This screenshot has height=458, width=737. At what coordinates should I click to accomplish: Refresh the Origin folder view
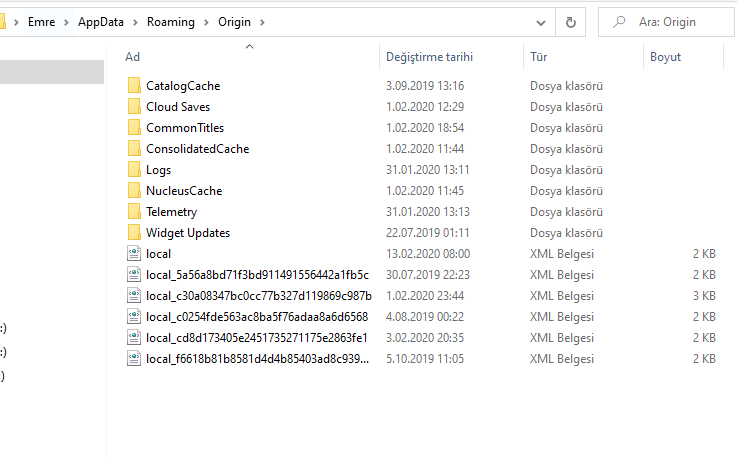point(571,22)
